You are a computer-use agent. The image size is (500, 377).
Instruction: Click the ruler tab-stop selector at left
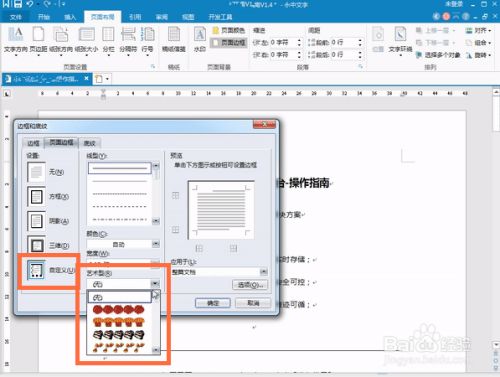click(x=7, y=94)
